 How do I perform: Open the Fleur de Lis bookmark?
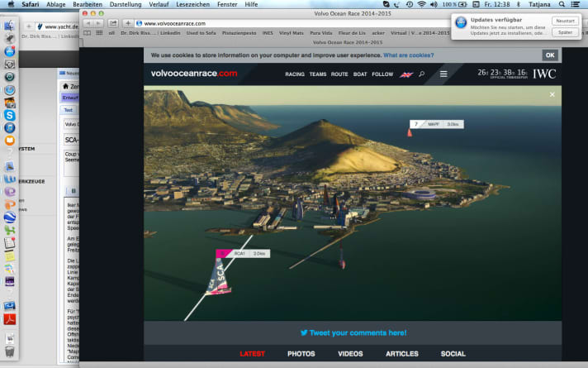352,33
